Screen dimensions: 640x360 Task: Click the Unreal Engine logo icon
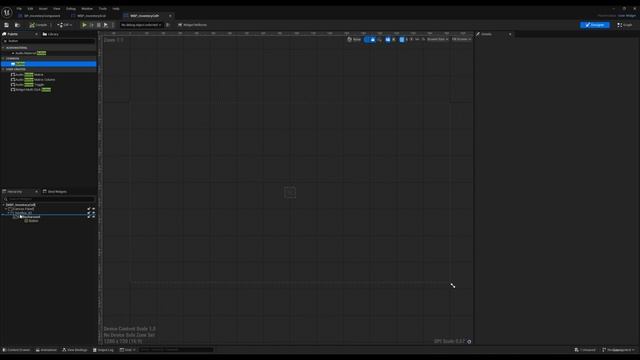pyautogui.click(x=7, y=13)
